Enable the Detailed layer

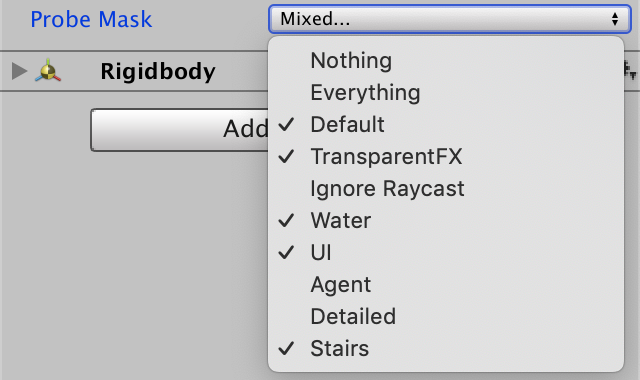446,316
